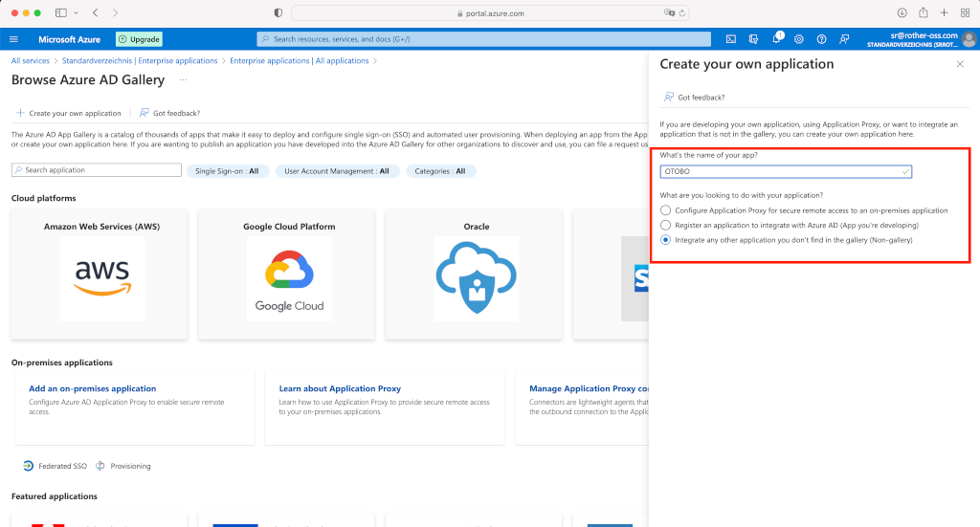Select the Amazon Web Services logo tile
Screen dimensions: 980x527
(x=101, y=278)
